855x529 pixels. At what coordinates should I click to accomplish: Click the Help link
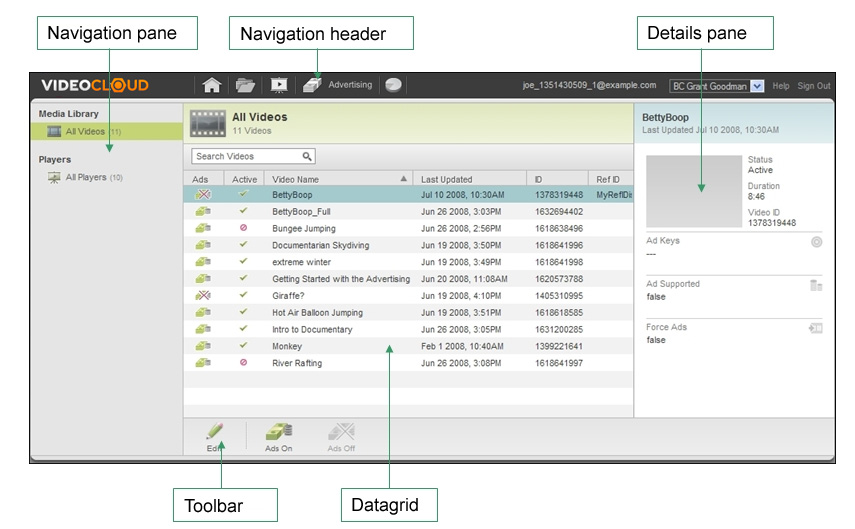coord(780,86)
